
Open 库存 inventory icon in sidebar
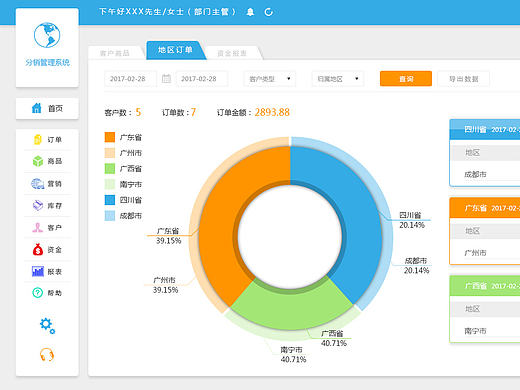click(x=38, y=205)
